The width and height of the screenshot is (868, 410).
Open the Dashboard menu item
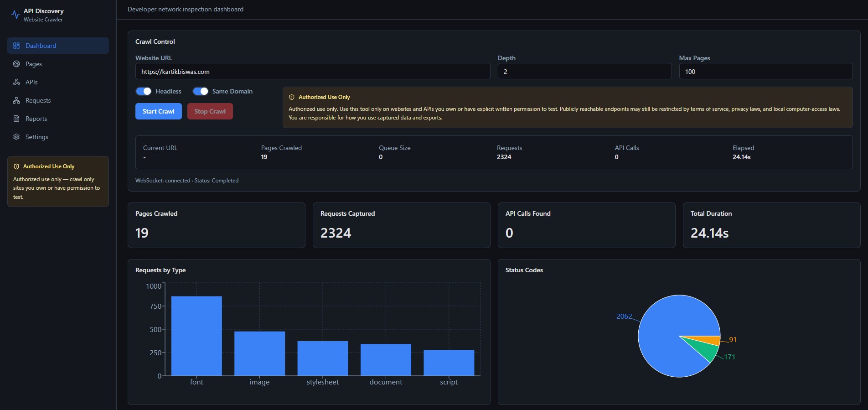(x=58, y=46)
